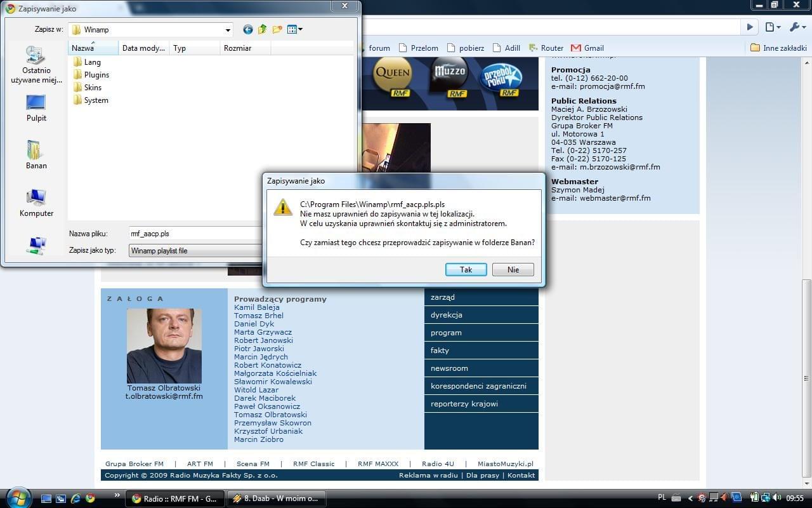Switch to Winamp taskbar button
Viewport: 812px width, 508px height.
[277, 498]
